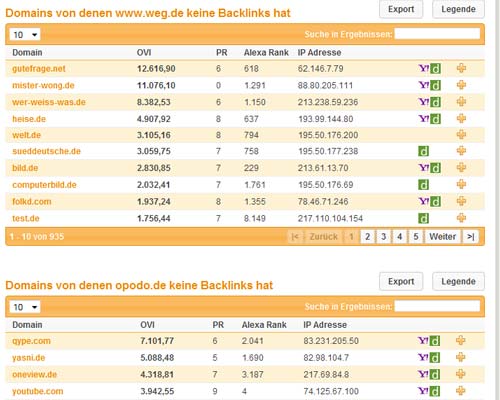The height and width of the screenshot is (400, 500).
Task: Open Yahoo icon for mister-wong.de
Action: [424, 85]
